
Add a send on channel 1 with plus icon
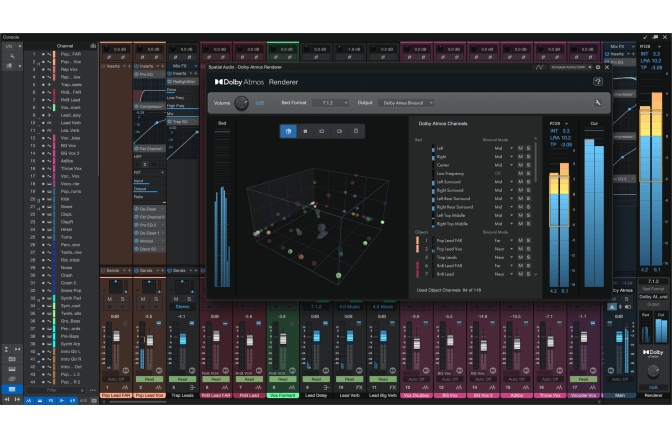[x=129, y=270]
